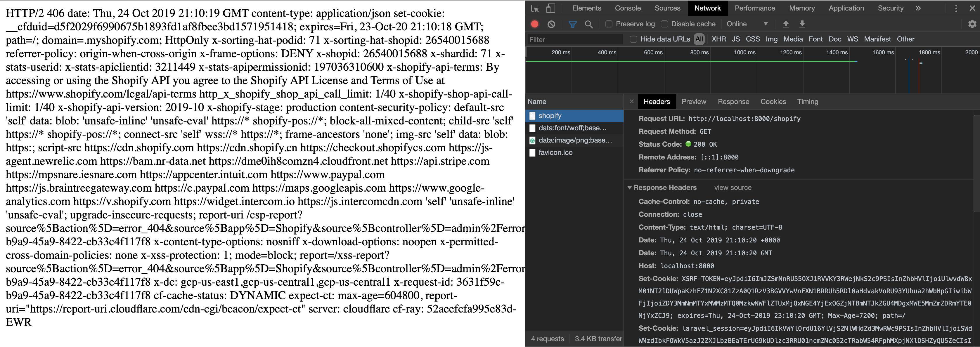Viewport: 980px width, 347px height.
Task: Clear the network log icon
Action: coord(551,24)
